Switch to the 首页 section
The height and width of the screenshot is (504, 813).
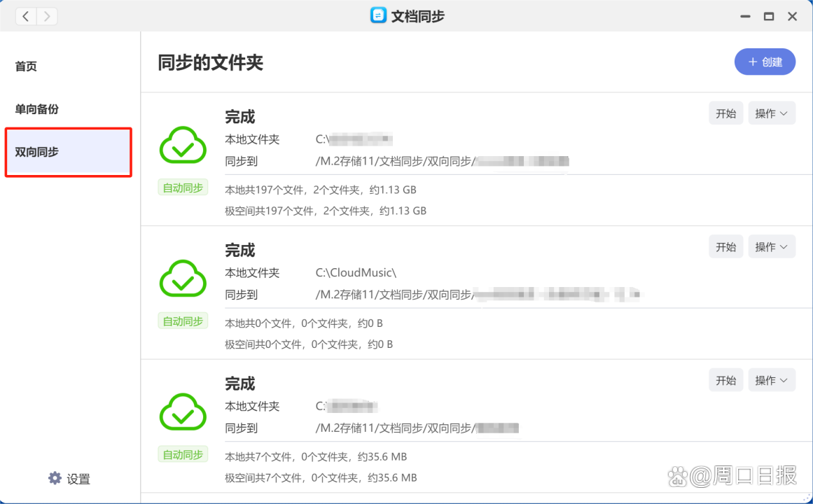[x=25, y=66]
